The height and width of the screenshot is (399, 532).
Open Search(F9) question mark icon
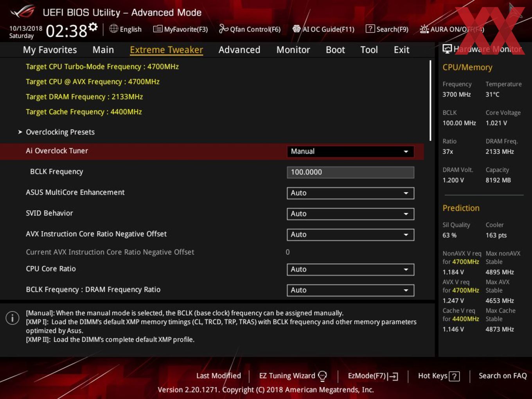coord(370,29)
